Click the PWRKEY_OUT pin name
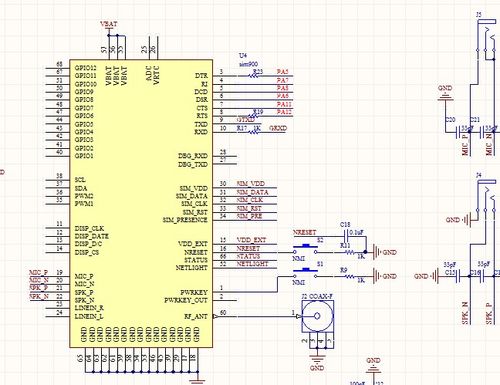Viewport: 500px width, 385px height. click(186, 300)
